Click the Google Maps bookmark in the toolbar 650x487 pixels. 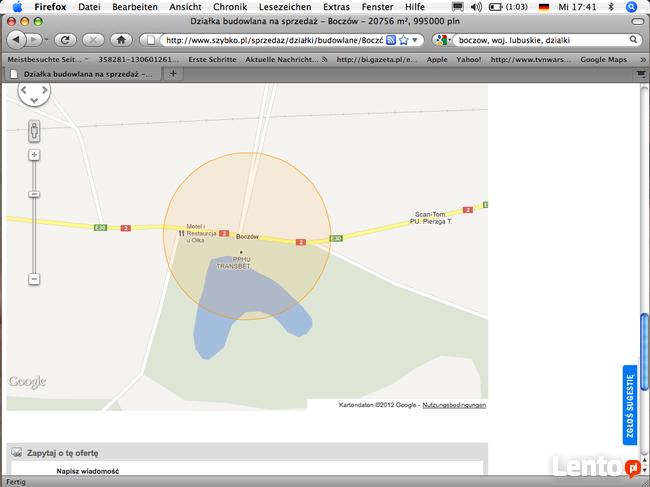coord(603,59)
